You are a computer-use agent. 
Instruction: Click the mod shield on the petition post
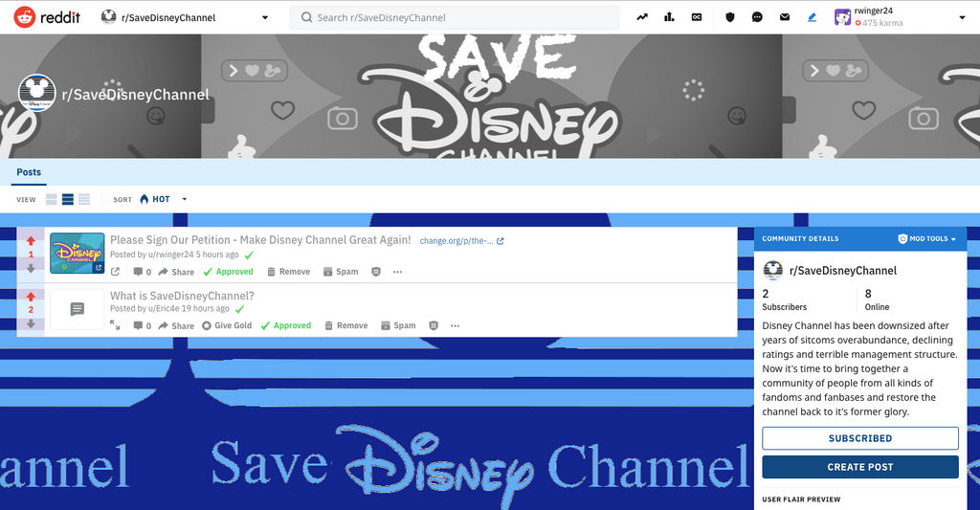click(375, 272)
